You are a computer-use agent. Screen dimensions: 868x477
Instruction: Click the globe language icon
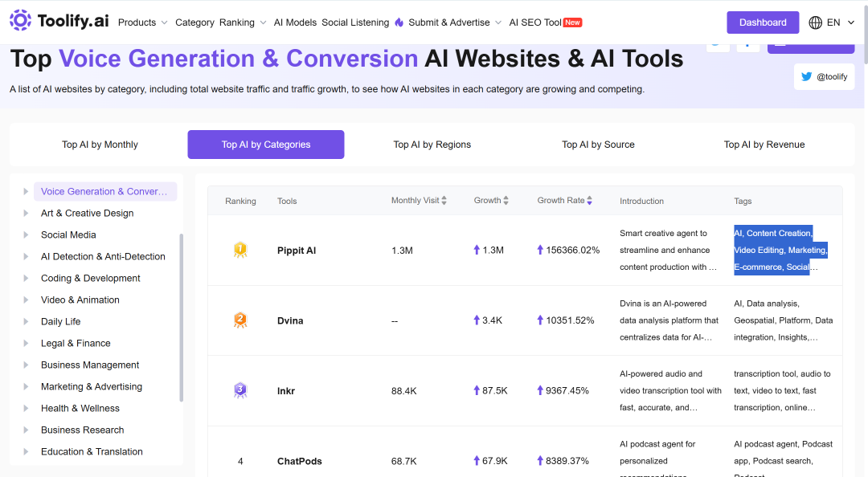tap(816, 22)
